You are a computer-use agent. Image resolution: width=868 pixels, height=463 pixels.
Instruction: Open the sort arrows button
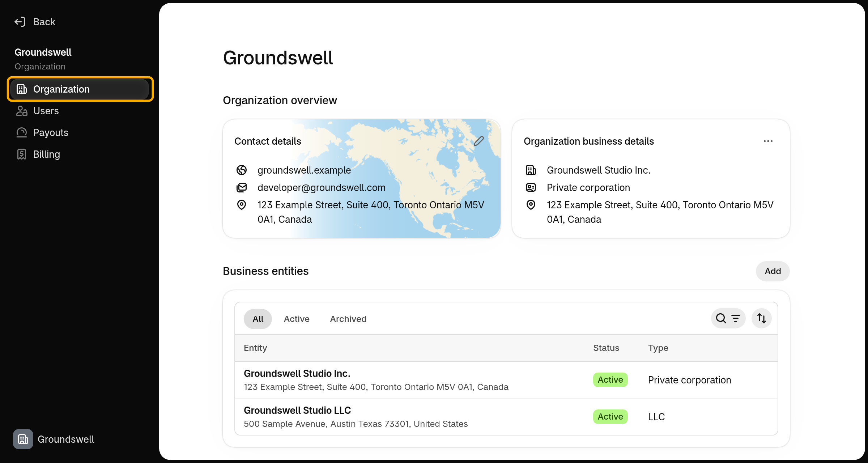(x=762, y=318)
